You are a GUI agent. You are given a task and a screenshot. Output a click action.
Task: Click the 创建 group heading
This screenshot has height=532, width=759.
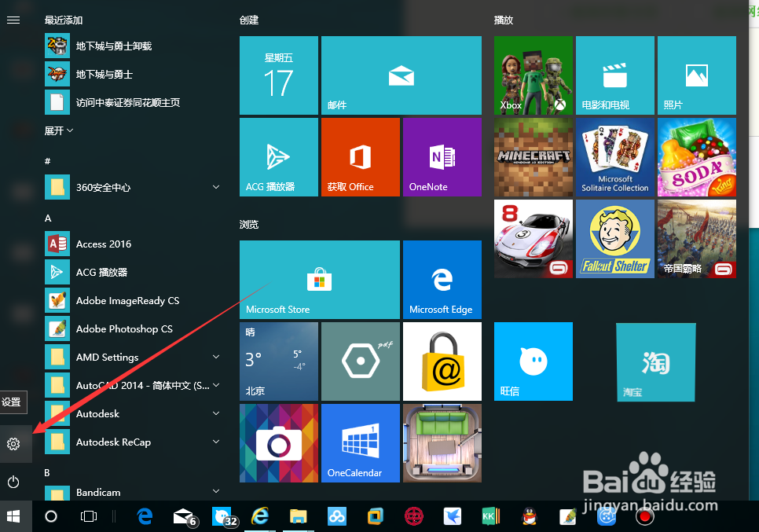tap(249, 20)
